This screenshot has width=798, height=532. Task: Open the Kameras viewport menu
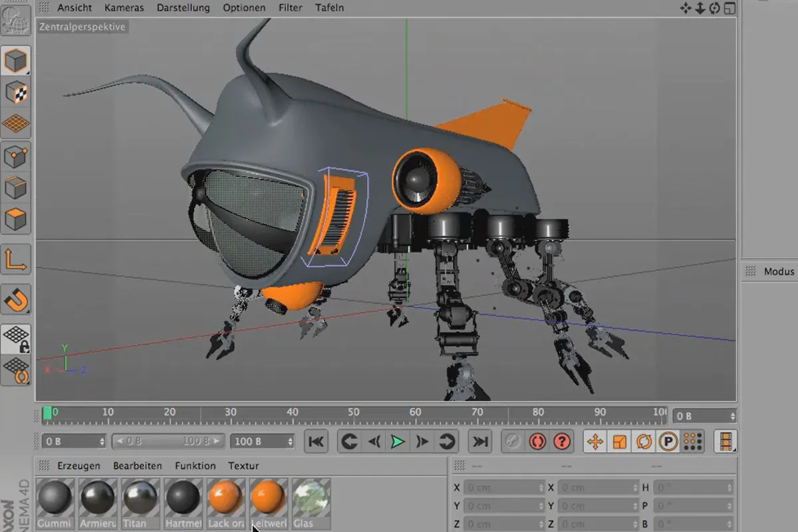coord(124,8)
